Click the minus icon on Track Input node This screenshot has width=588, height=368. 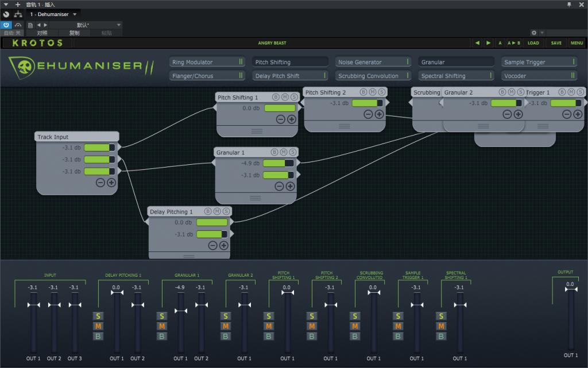click(x=100, y=183)
